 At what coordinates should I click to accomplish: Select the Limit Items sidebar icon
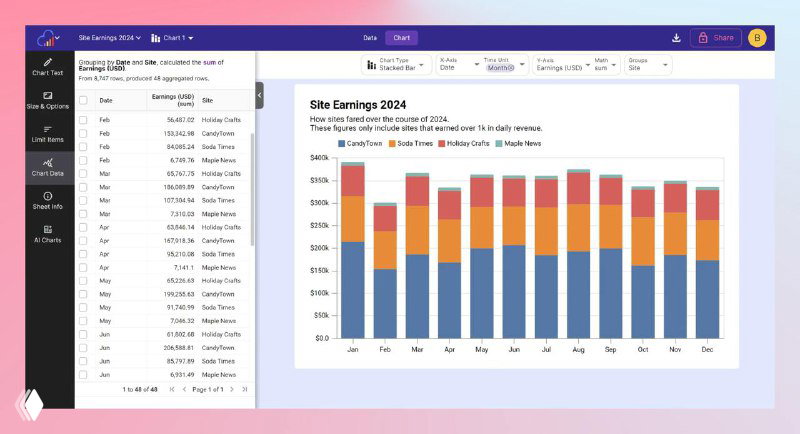[48, 133]
